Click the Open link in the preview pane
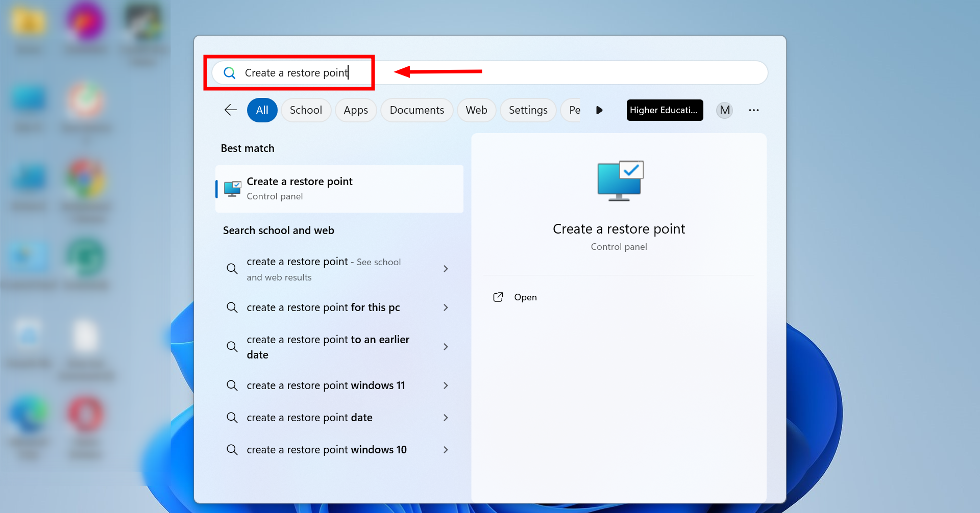Screen dimensions: 980x513 (525, 297)
